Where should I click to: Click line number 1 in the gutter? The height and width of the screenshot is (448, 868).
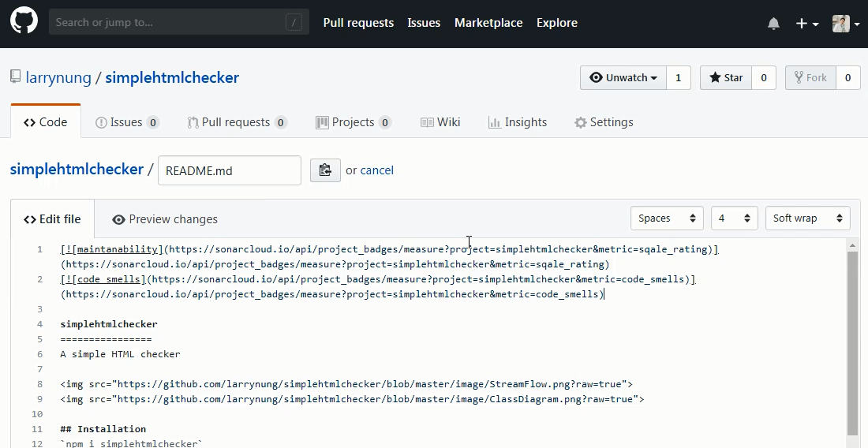pyautogui.click(x=39, y=249)
